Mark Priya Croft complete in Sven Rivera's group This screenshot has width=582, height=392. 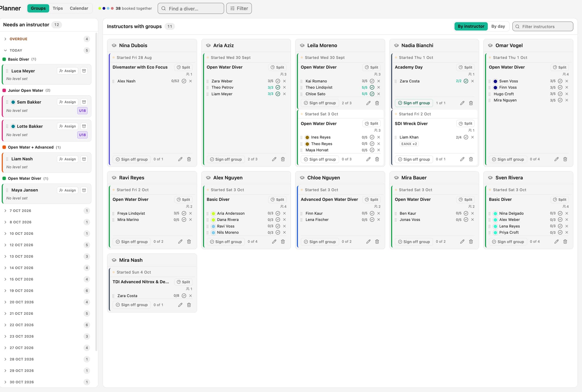point(560,233)
